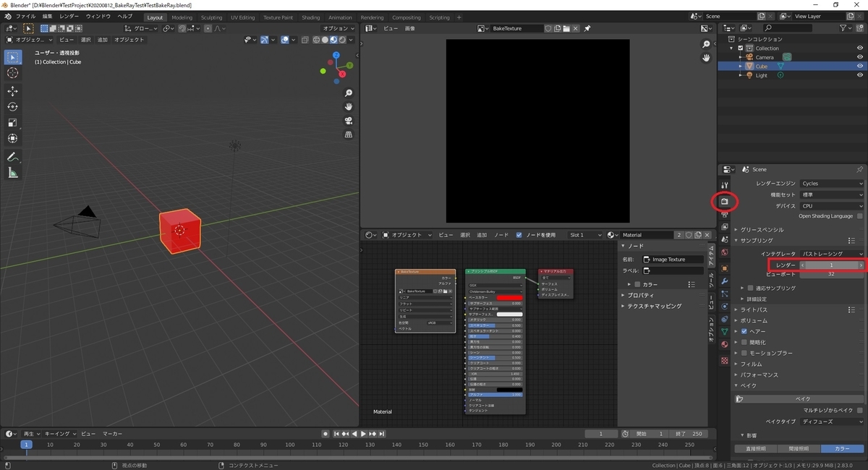Screen dimensions: 868x470
Task: Toggle the 適応サンプリング checkbox
Action: tap(750, 288)
